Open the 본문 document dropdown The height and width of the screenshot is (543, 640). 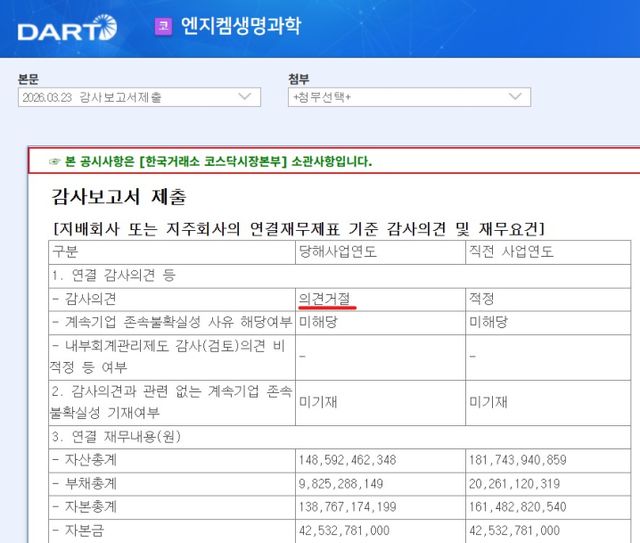139,97
